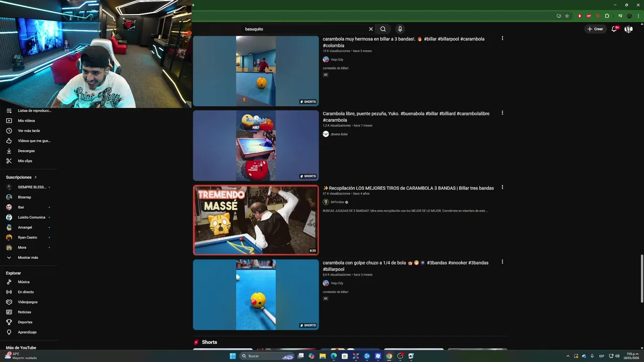The image size is (644, 362).
Task: Play the 'carambola muy hermosa' short thumbnail
Action: pyautogui.click(x=256, y=71)
